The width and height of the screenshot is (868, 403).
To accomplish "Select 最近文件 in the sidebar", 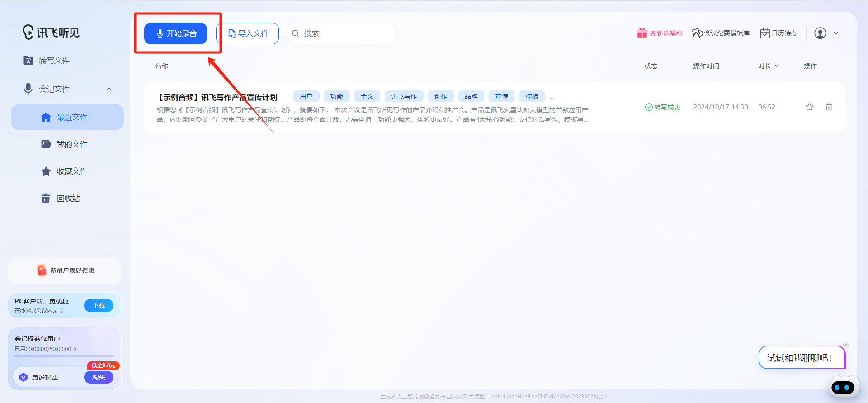I will tap(67, 117).
